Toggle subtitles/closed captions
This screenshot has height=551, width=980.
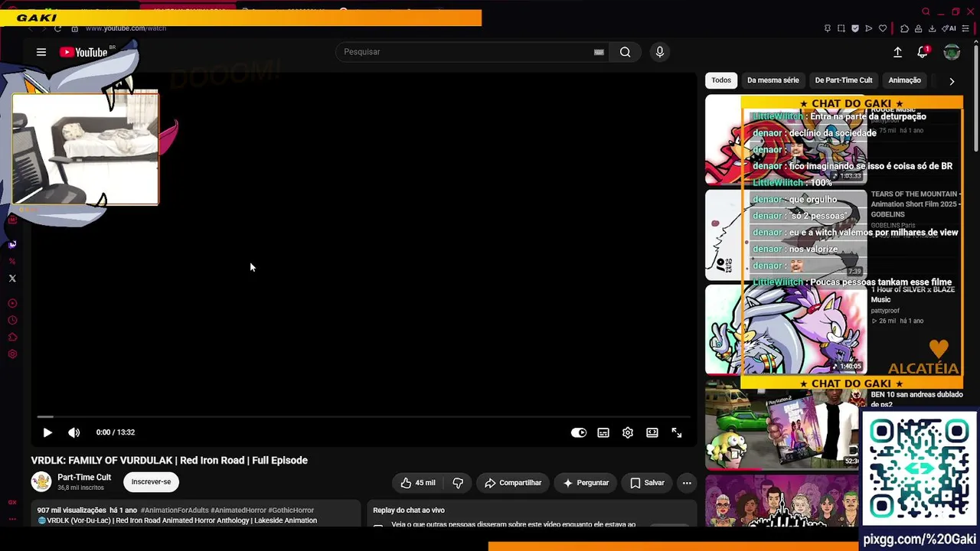click(x=603, y=432)
